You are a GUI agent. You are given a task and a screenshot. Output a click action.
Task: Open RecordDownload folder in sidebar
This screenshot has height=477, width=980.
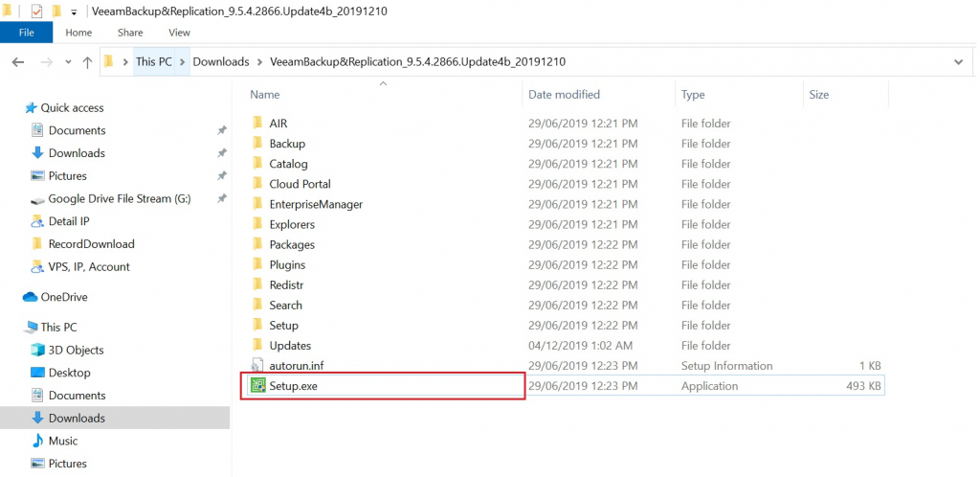[x=91, y=244]
